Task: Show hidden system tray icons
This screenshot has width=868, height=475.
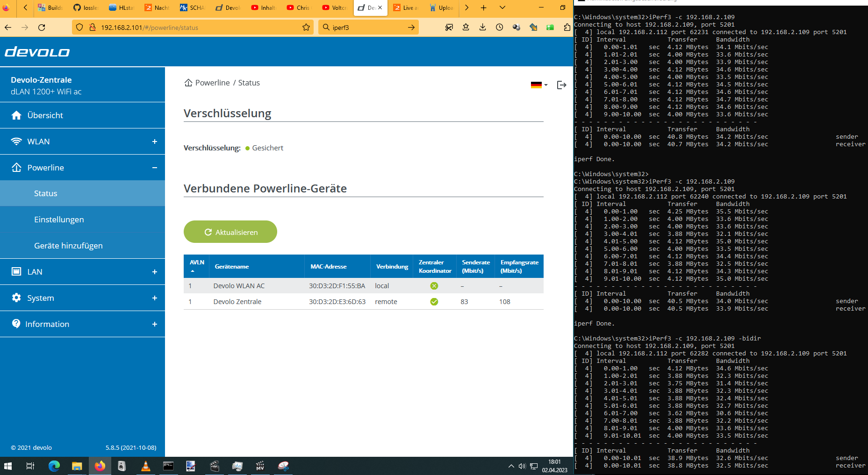Action: 511,466
